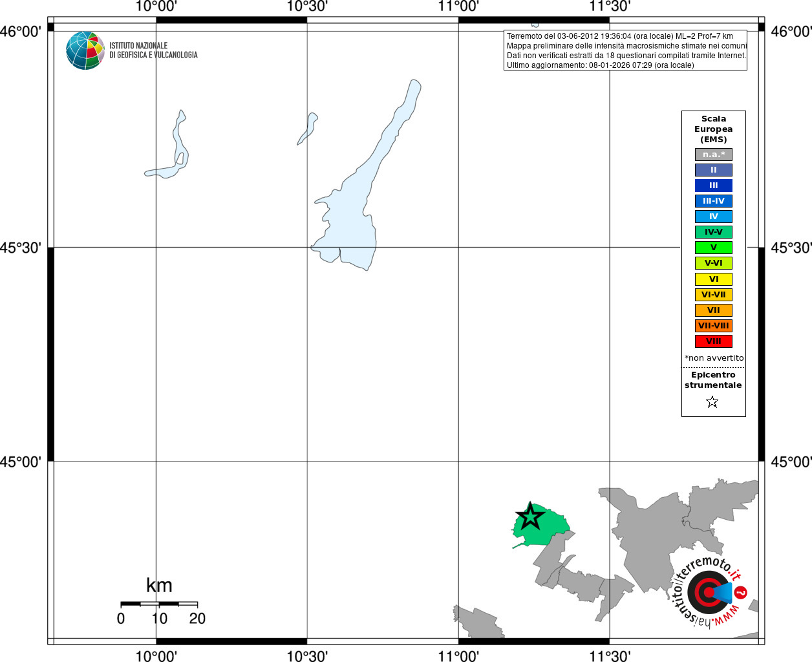Image resolution: width=812 pixels, height=662 pixels.
Task: Click the 'km' scale bar label
Action: tap(159, 586)
